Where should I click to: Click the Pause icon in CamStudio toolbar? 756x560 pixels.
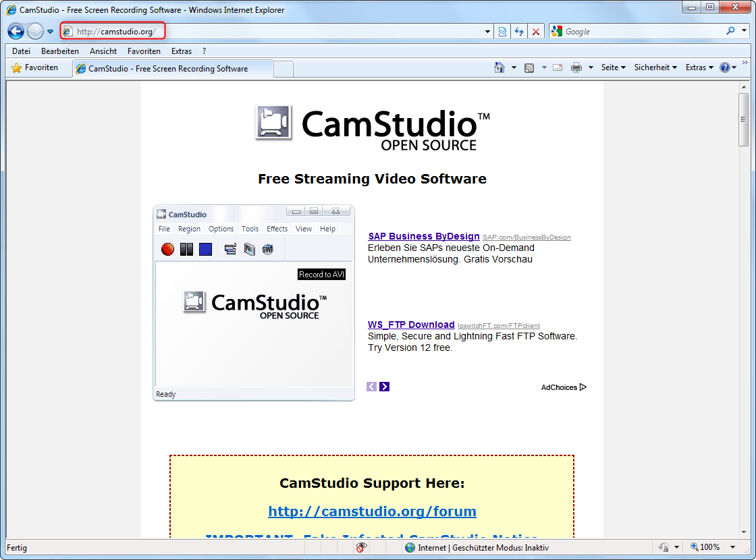(186, 249)
